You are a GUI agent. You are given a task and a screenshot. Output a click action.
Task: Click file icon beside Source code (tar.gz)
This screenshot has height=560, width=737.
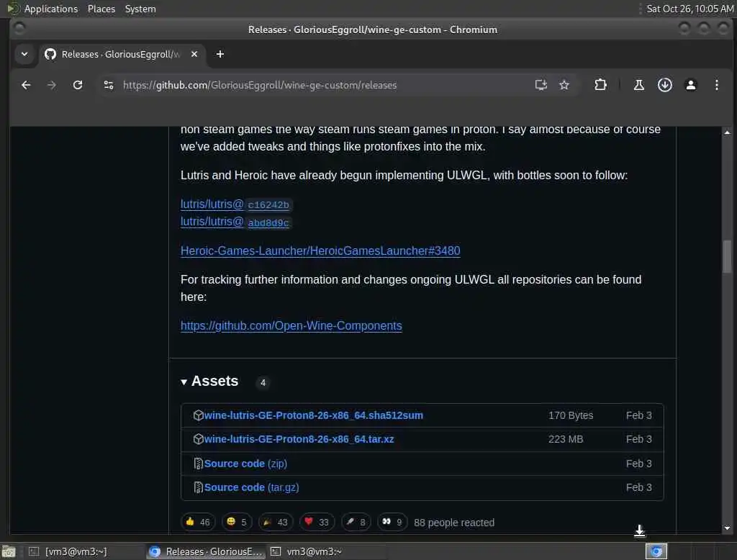pyautogui.click(x=199, y=487)
